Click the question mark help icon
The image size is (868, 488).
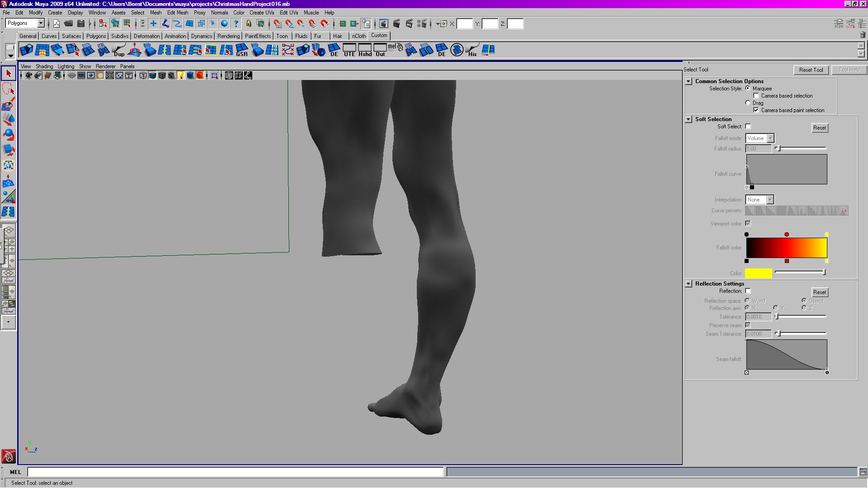tap(236, 23)
